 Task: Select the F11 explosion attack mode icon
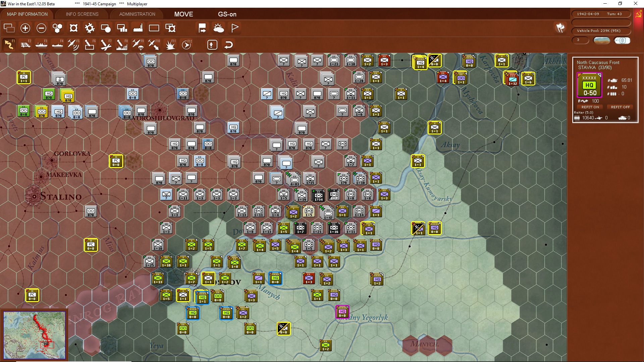(x=170, y=44)
